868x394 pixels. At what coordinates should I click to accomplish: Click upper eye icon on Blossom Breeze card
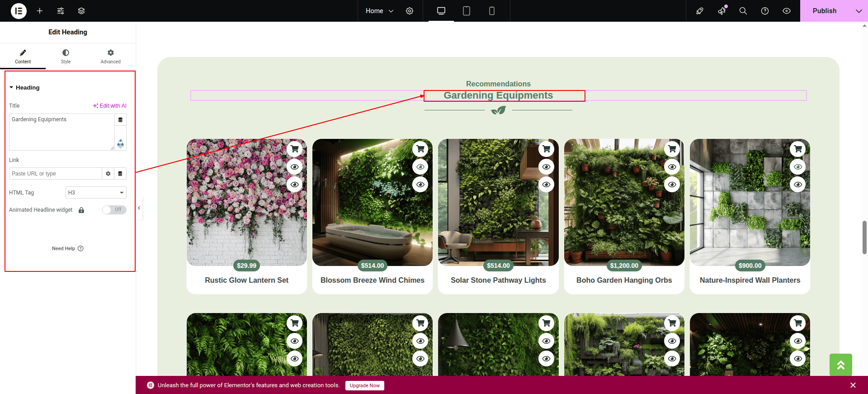pyautogui.click(x=420, y=167)
